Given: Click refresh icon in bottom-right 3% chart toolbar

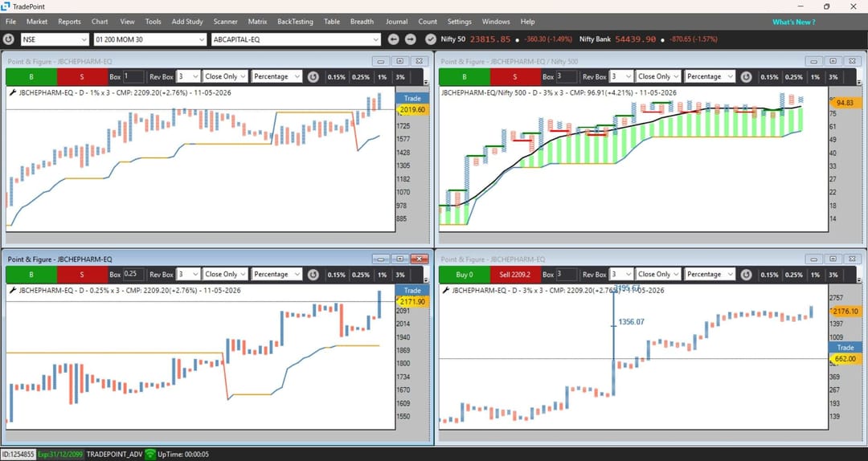Looking at the screenshot, I should click(x=746, y=275).
